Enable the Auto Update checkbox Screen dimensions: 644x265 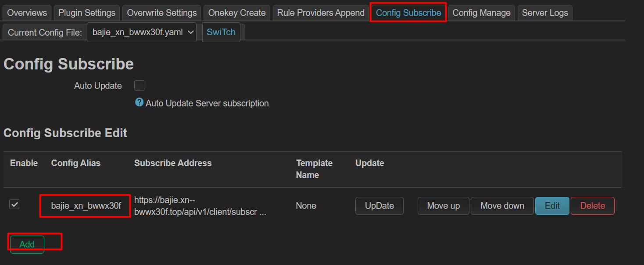click(x=139, y=85)
